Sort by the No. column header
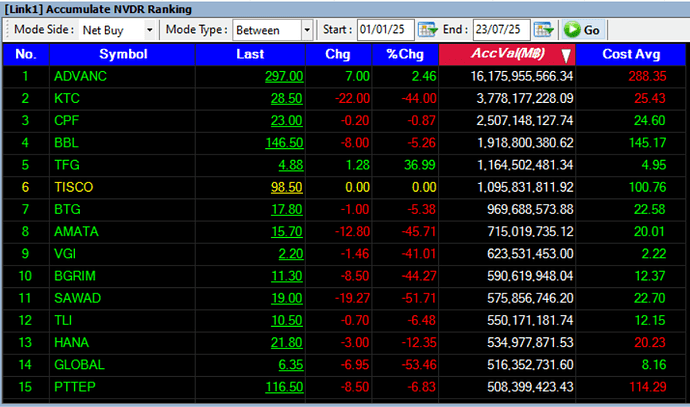Screen dimensions: 690x407 [x=26, y=54]
